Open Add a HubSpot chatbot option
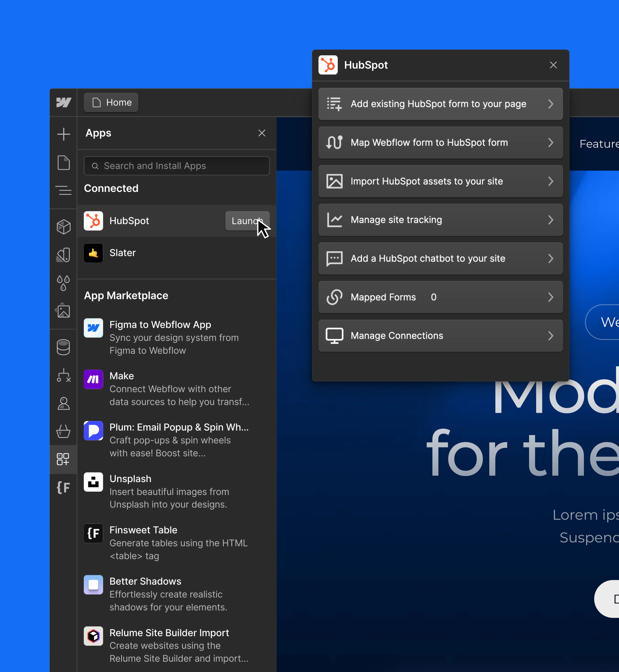This screenshot has height=672, width=619. (441, 259)
